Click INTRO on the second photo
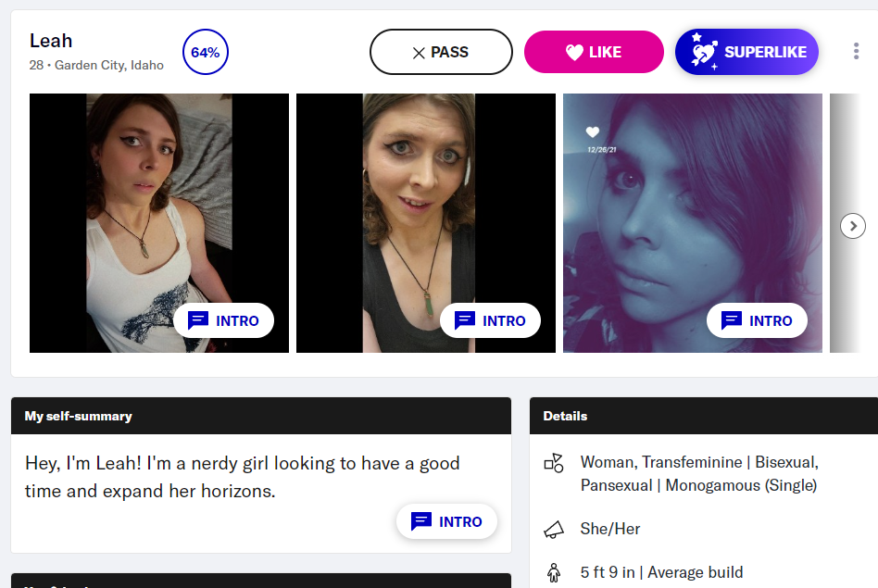The height and width of the screenshot is (588, 878). tap(490, 320)
